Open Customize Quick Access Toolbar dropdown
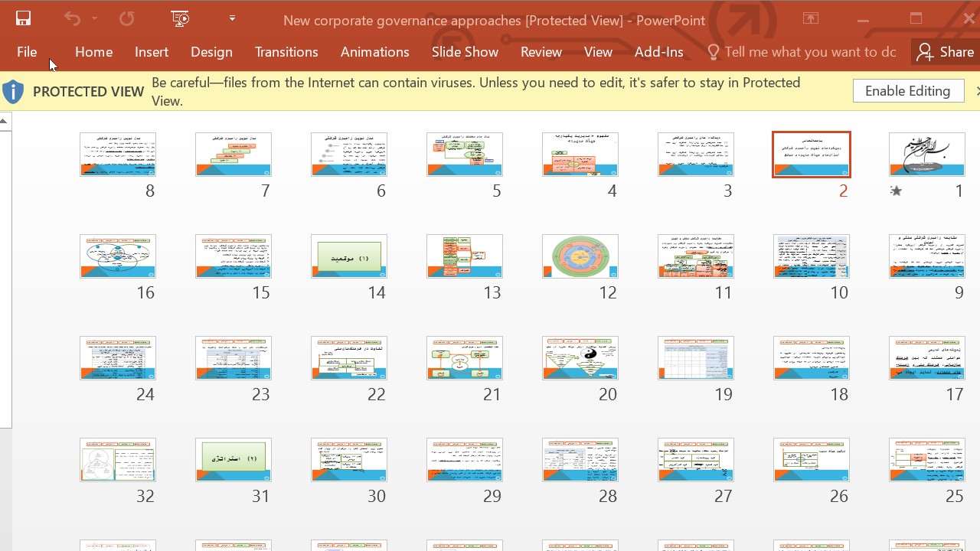This screenshot has height=551, width=980. 232,18
